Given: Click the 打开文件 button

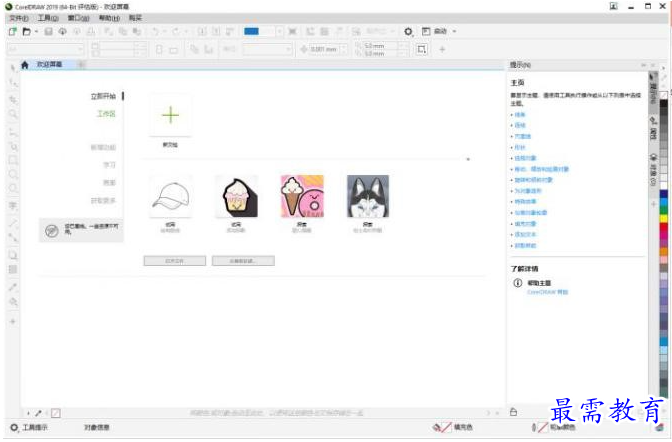Looking at the screenshot, I should pos(174,261).
